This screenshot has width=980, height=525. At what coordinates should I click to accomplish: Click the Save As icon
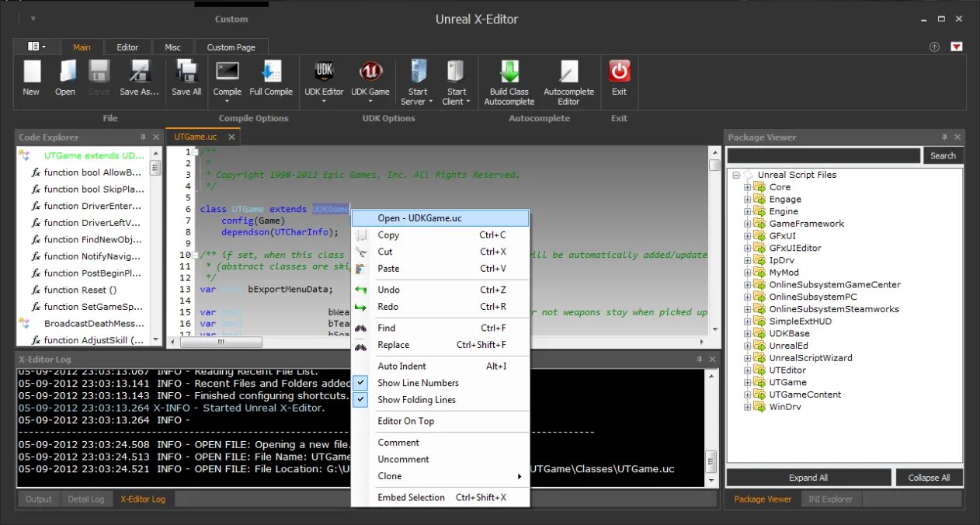pyautogui.click(x=139, y=72)
